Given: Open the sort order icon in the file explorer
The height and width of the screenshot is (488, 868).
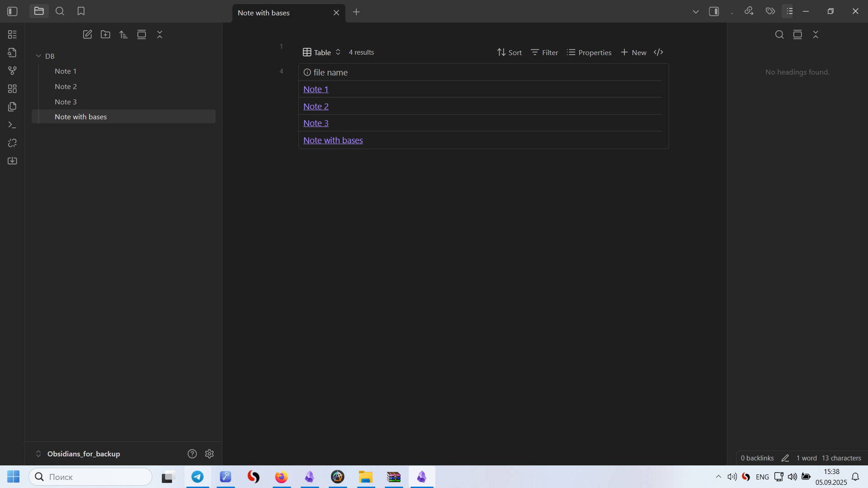Looking at the screenshot, I should (x=123, y=34).
